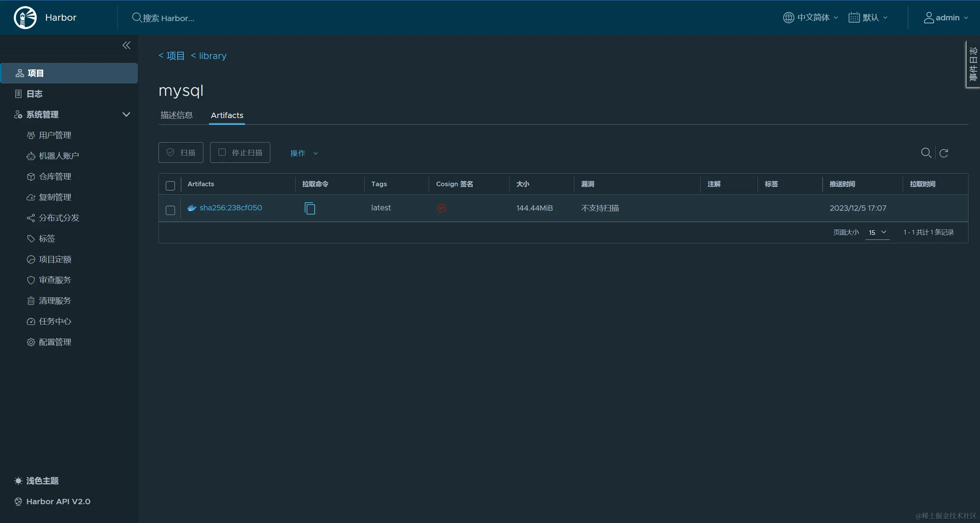This screenshot has width=980, height=523.
Task: Click the red Cosign unsigned status icon
Action: [x=442, y=208]
